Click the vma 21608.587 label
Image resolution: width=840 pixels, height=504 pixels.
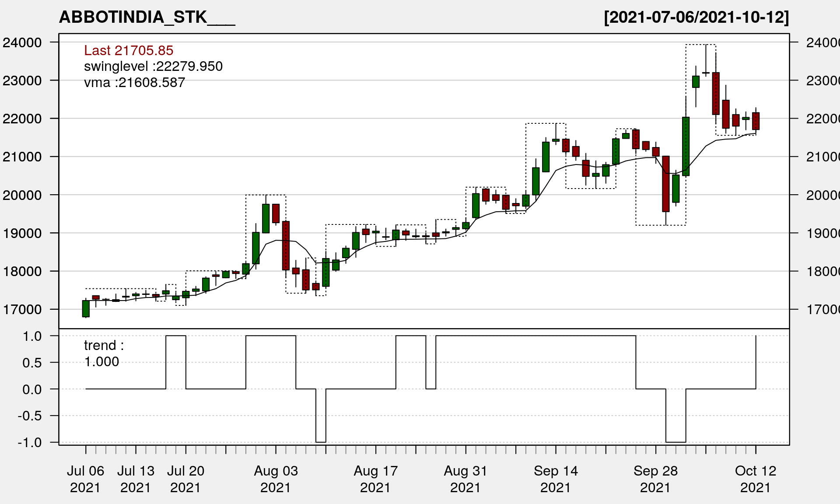[x=134, y=82]
